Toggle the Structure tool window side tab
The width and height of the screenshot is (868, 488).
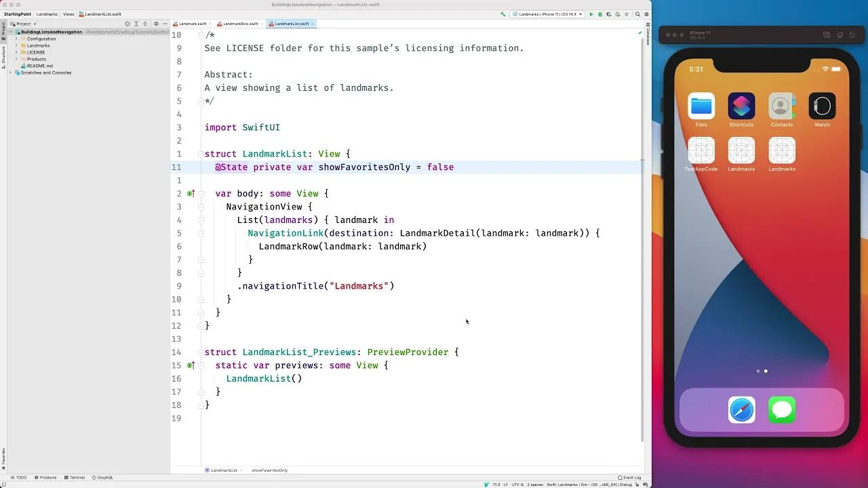coord(3,56)
